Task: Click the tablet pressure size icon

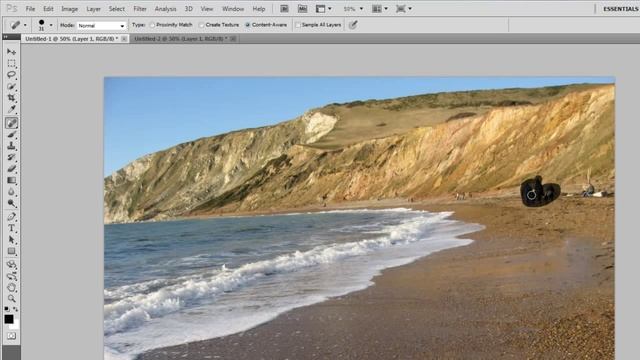Action: click(353, 25)
